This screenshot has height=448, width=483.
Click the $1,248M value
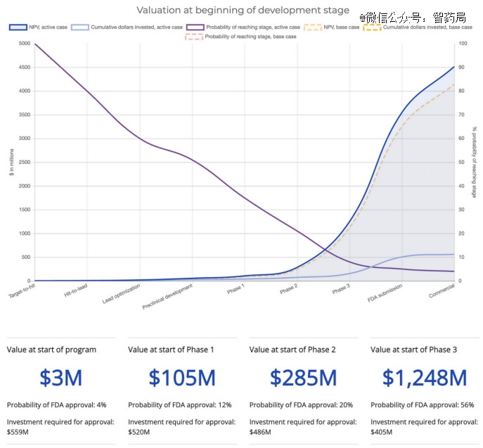coord(425,378)
